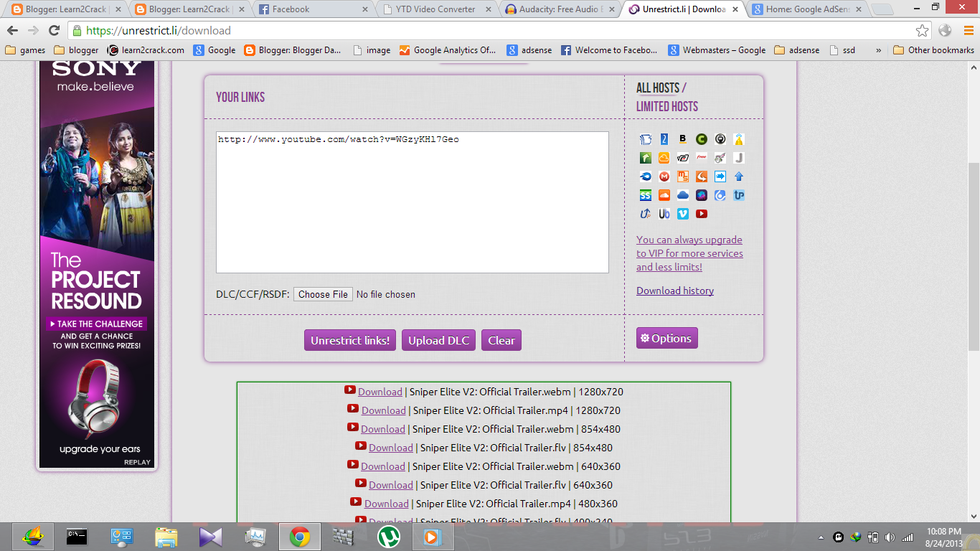Click the Clear button
980x551 pixels.
501,340
